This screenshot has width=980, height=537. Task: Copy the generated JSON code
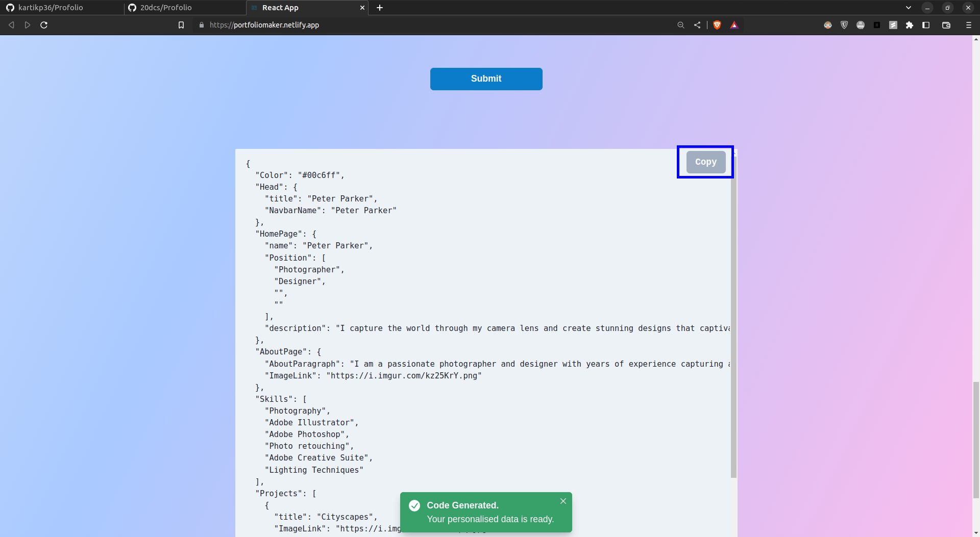pos(705,162)
